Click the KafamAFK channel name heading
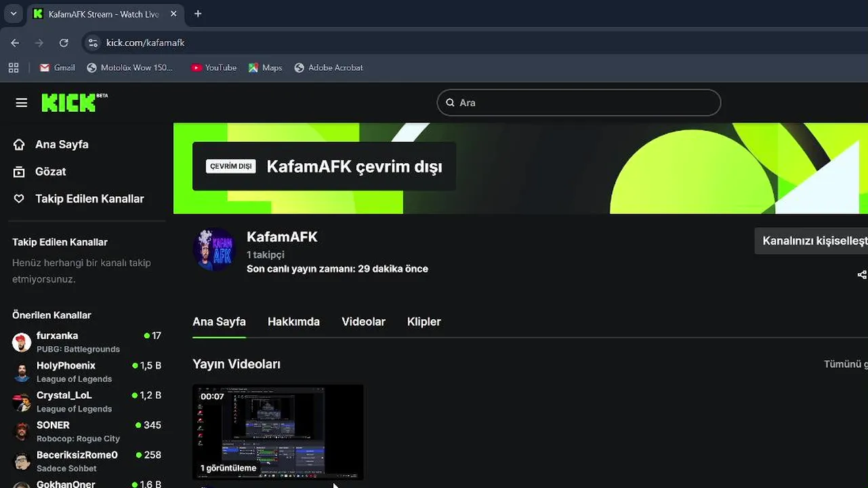 (x=282, y=237)
